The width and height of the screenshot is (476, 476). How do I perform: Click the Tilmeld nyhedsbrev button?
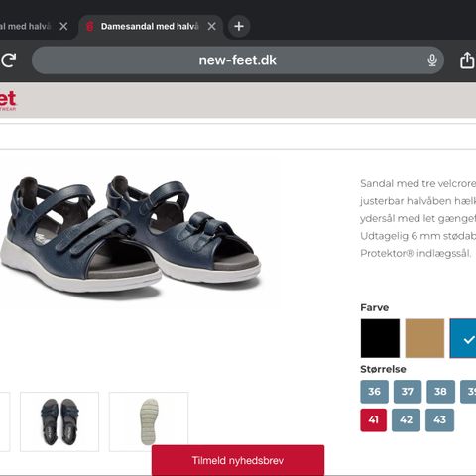(x=238, y=460)
